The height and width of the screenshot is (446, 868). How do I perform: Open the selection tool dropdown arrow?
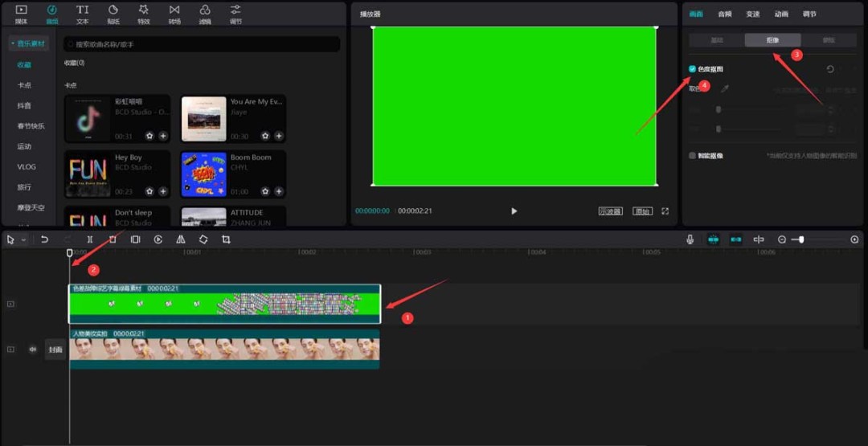tap(24, 240)
